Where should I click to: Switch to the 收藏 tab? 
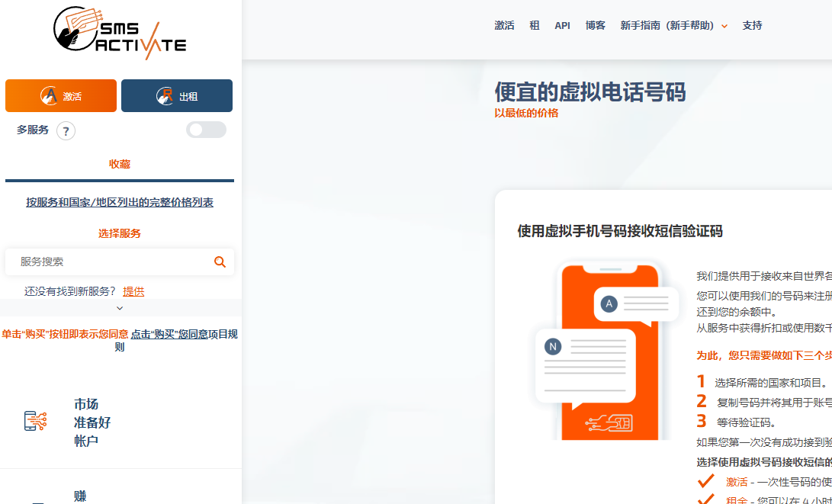119,163
